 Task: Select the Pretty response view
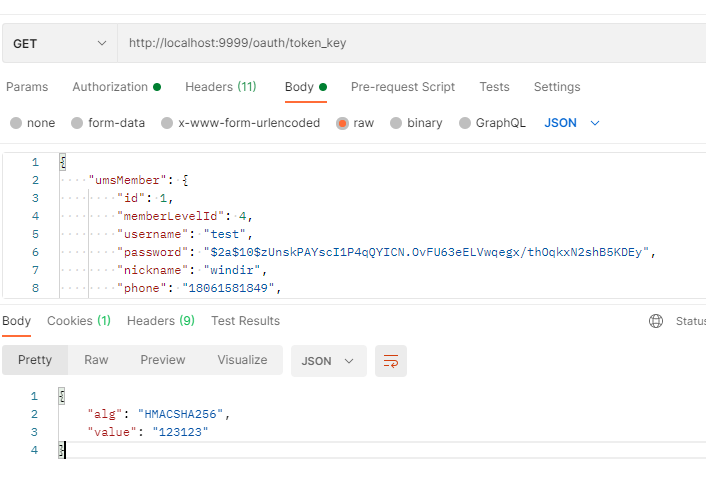(35, 360)
